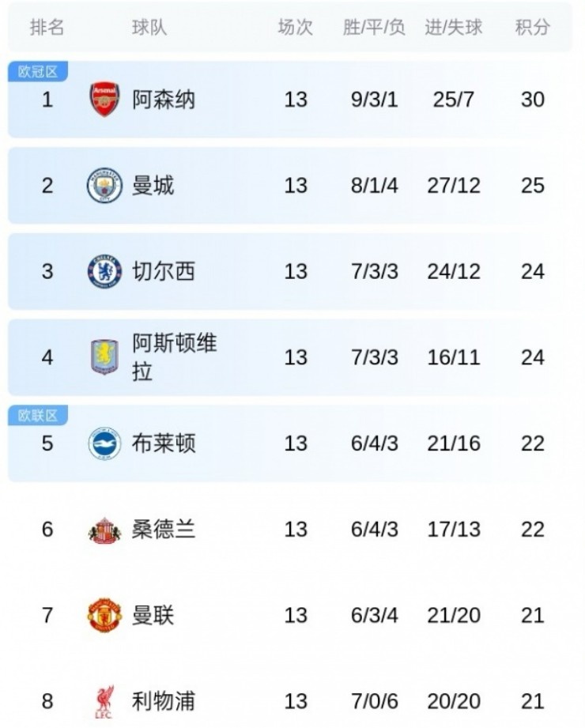Click the Chelsea club crest
The width and height of the screenshot is (585, 728).
104,272
